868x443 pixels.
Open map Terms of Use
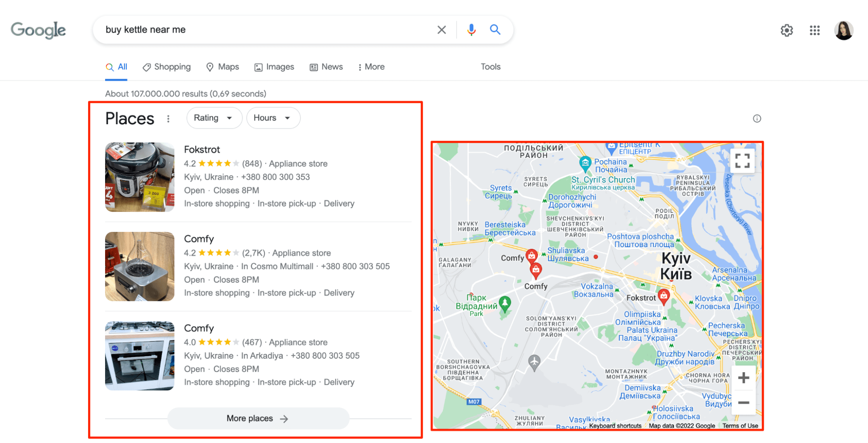[x=740, y=426]
